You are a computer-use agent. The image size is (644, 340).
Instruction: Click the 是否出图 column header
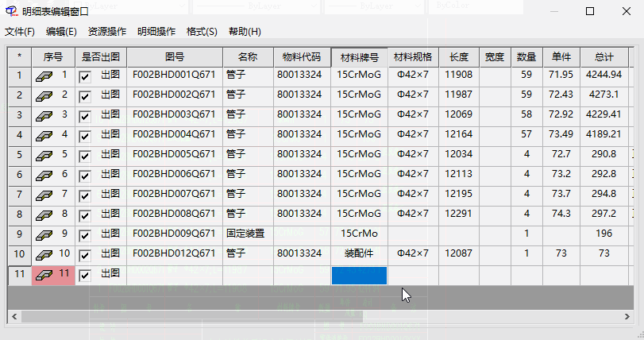101,57
